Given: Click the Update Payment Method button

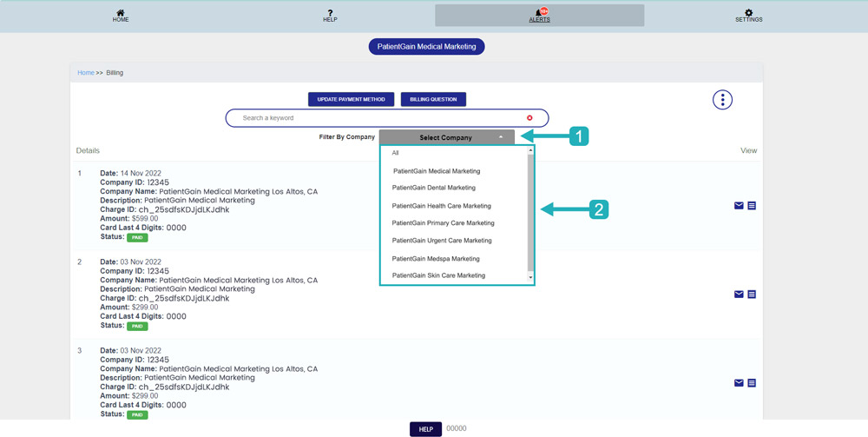Looking at the screenshot, I should click(x=351, y=99).
